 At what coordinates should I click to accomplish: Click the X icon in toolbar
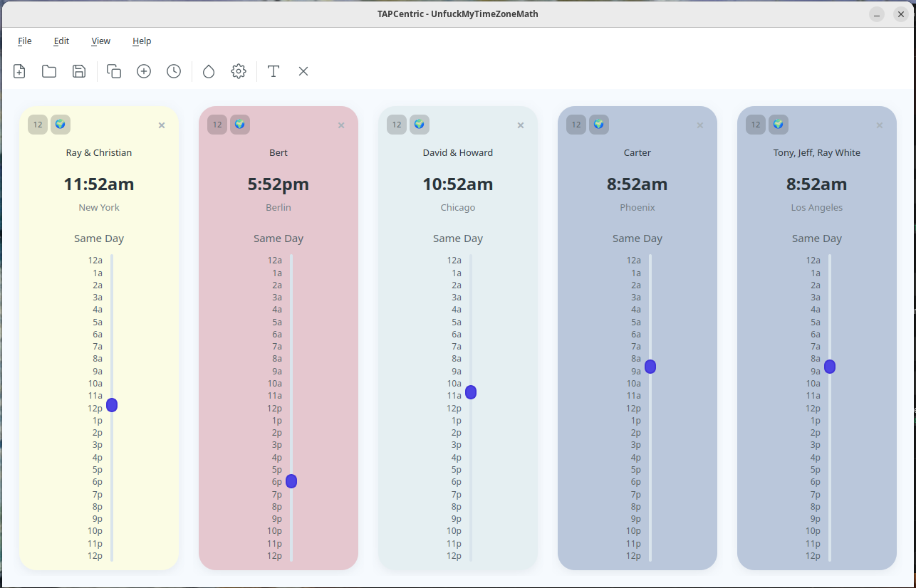click(x=303, y=71)
